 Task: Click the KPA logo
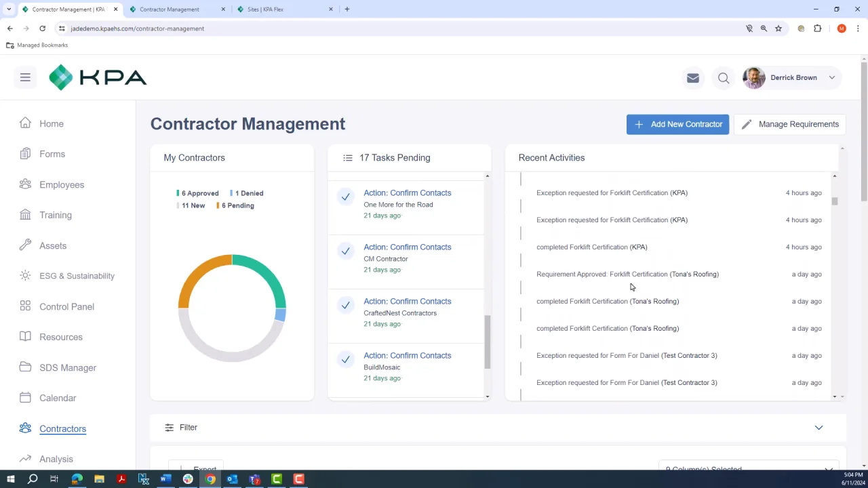pyautogui.click(x=98, y=77)
